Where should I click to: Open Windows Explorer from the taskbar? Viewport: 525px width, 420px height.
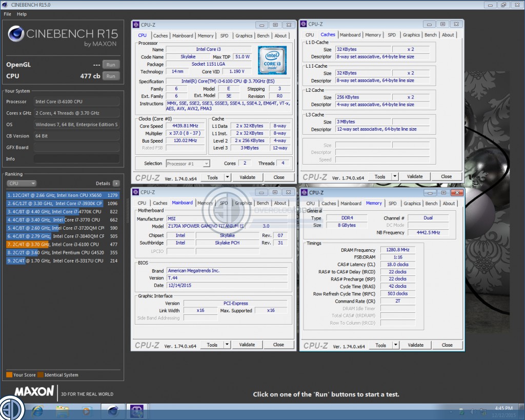(62, 411)
